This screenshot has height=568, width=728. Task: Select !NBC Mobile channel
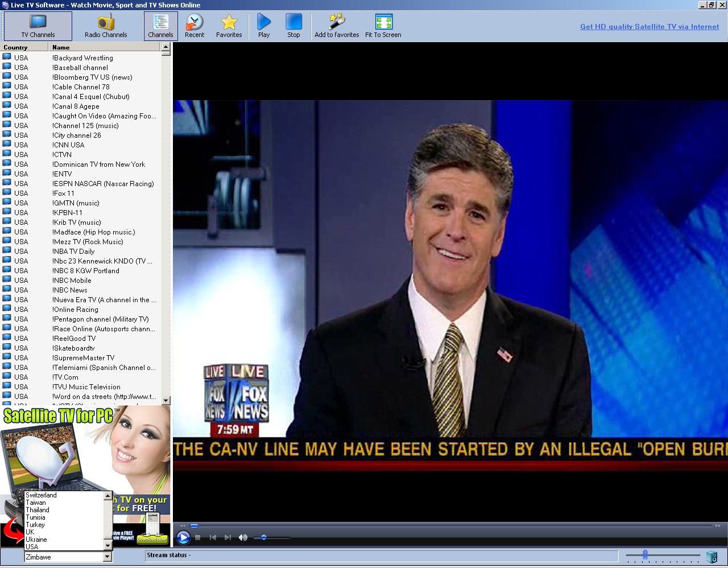click(72, 281)
